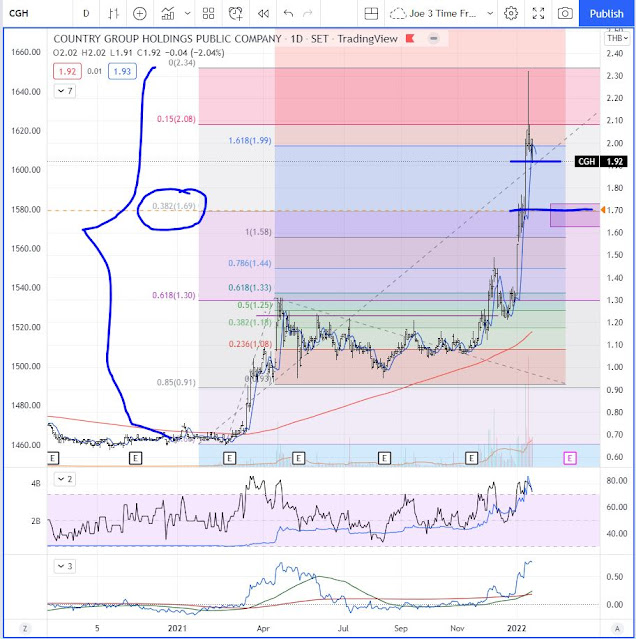Click the E earnings marker near January 2021
Screen dimensions: 636x639
point(135,458)
